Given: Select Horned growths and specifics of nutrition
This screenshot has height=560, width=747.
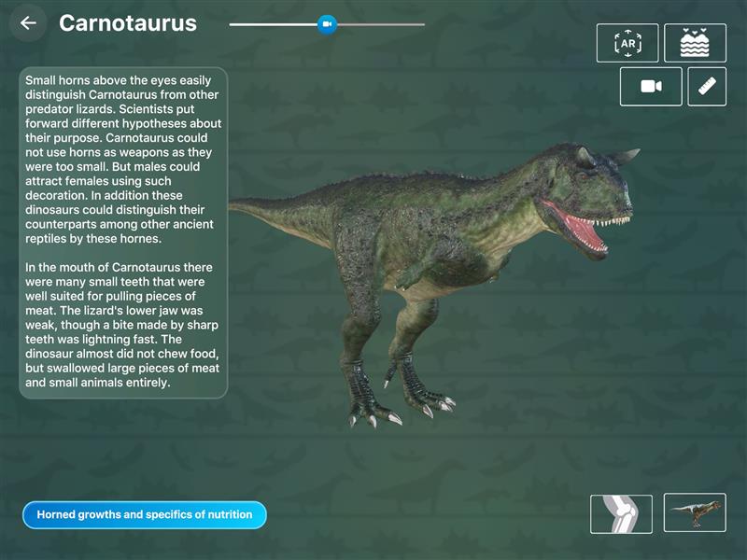Looking at the screenshot, I should pyautogui.click(x=145, y=515).
